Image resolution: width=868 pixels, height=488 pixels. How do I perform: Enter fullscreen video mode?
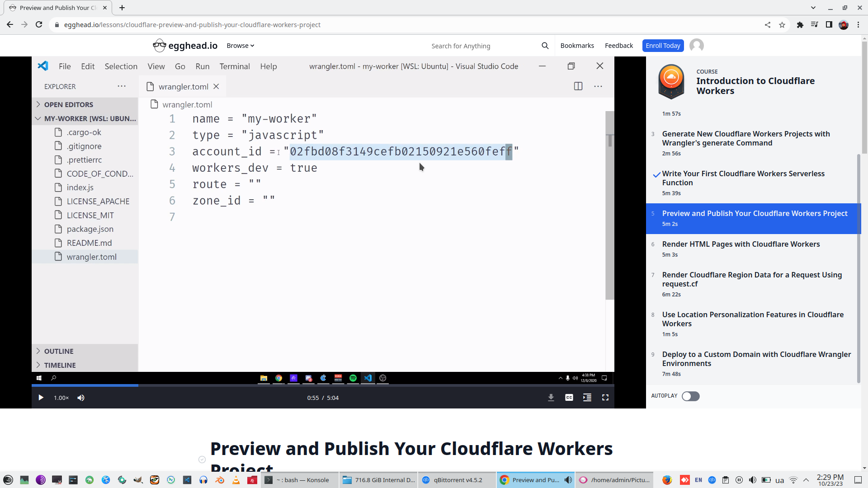pyautogui.click(x=606, y=398)
